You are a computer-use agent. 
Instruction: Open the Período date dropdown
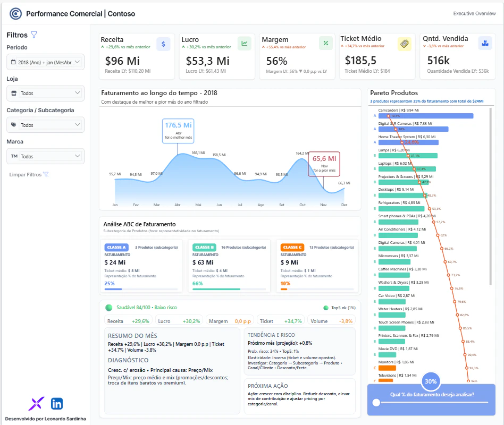[45, 62]
